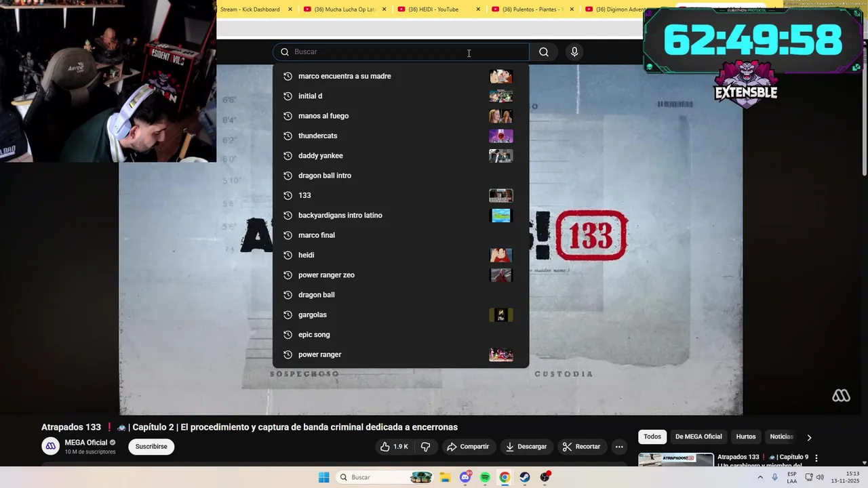Open Discord from the taskbar
The width and height of the screenshot is (868, 488).
465,477
